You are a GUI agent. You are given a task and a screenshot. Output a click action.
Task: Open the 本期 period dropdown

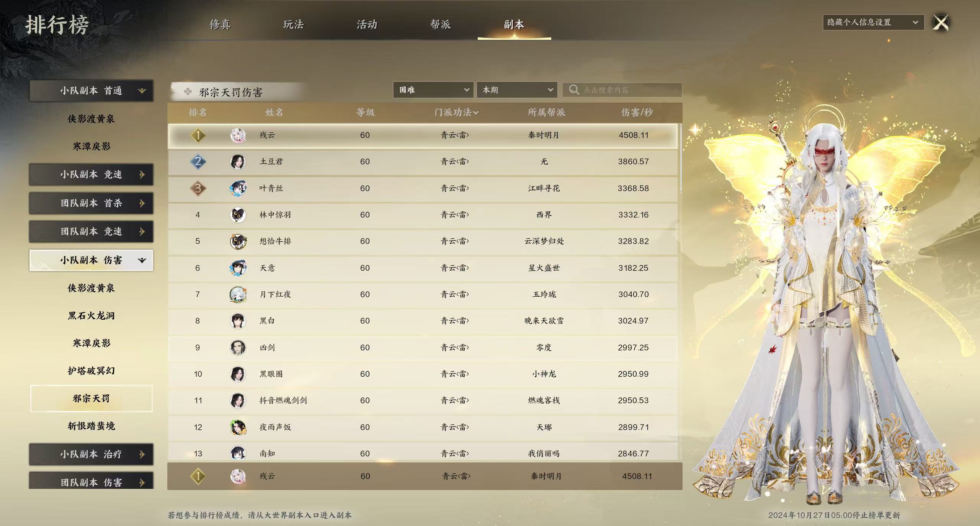[517, 90]
